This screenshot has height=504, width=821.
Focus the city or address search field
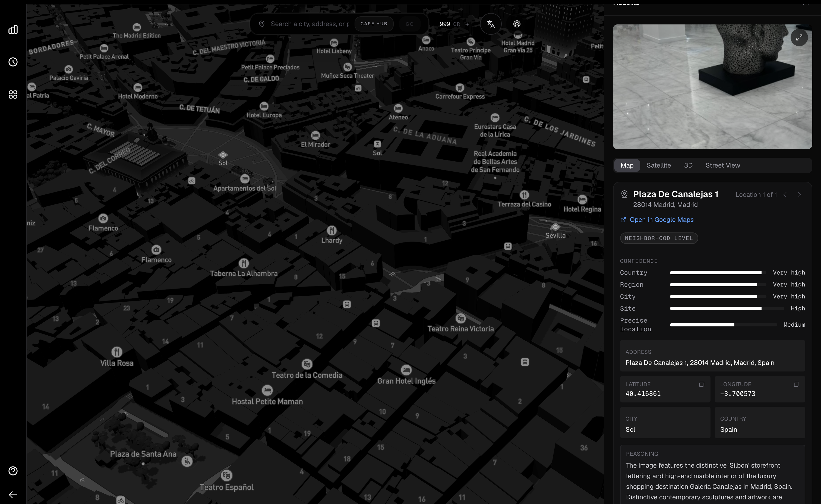(310, 24)
